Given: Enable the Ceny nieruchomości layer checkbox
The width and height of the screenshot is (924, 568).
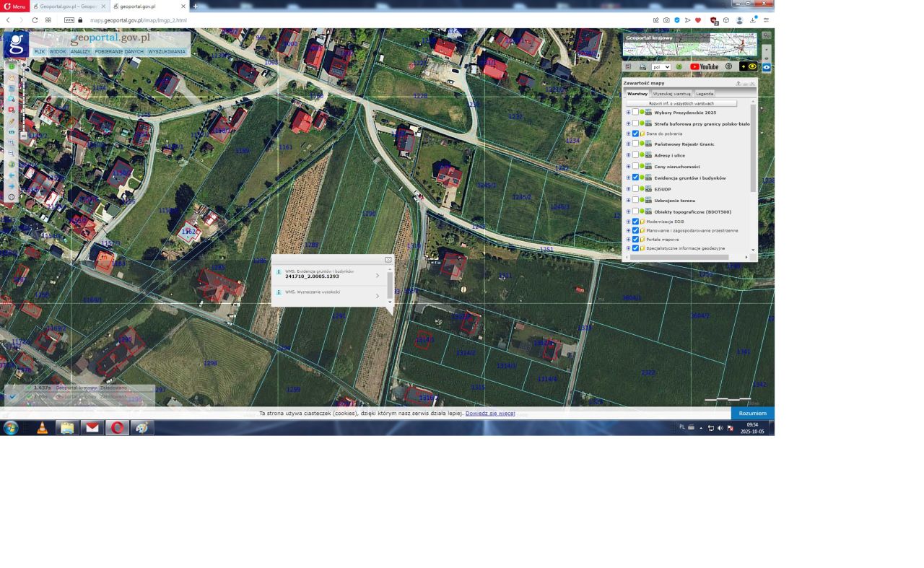Looking at the screenshot, I should pyautogui.click(x=635, y=167).
